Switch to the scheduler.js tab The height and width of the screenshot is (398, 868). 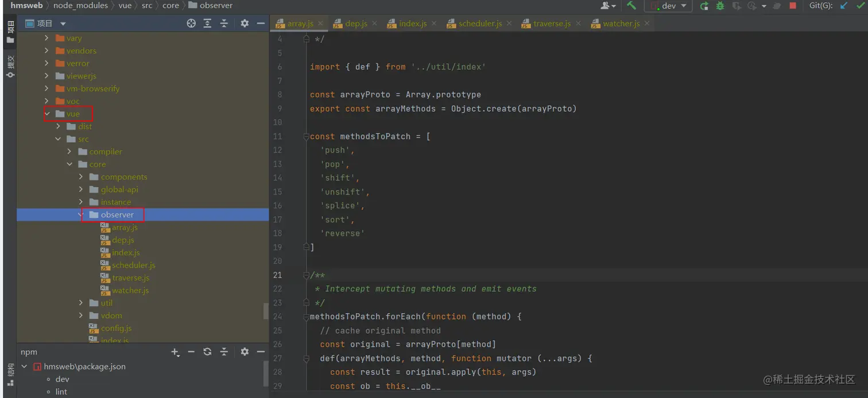tap(480, 24)
